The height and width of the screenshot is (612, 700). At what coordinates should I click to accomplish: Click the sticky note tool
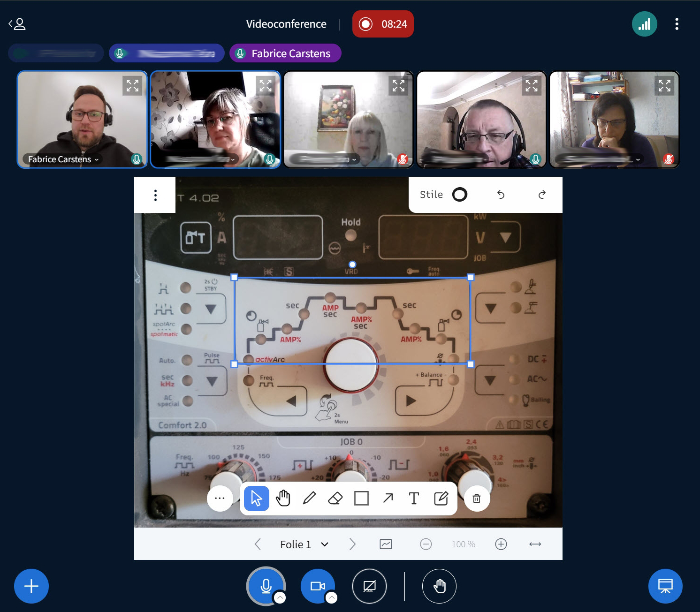point(441,498)
